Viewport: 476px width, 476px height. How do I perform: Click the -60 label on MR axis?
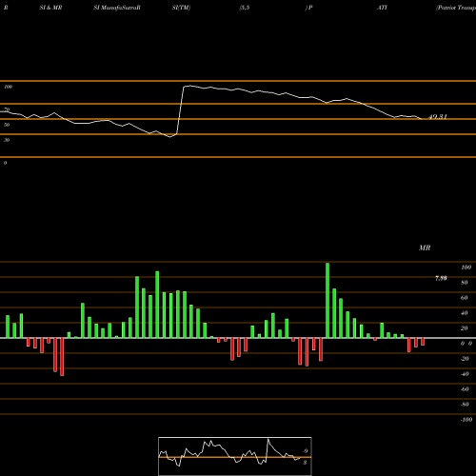pos(465,389)
